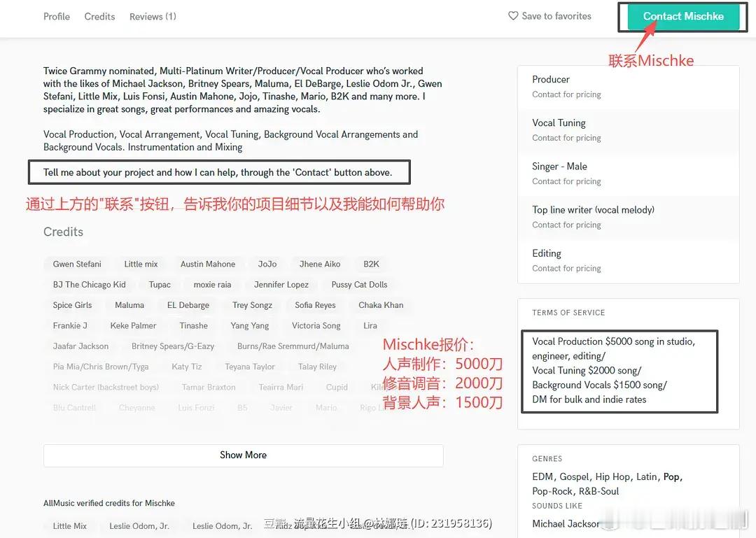Click the Contact Mischke button
The image size is (756, 538).
tap(682, 16)
